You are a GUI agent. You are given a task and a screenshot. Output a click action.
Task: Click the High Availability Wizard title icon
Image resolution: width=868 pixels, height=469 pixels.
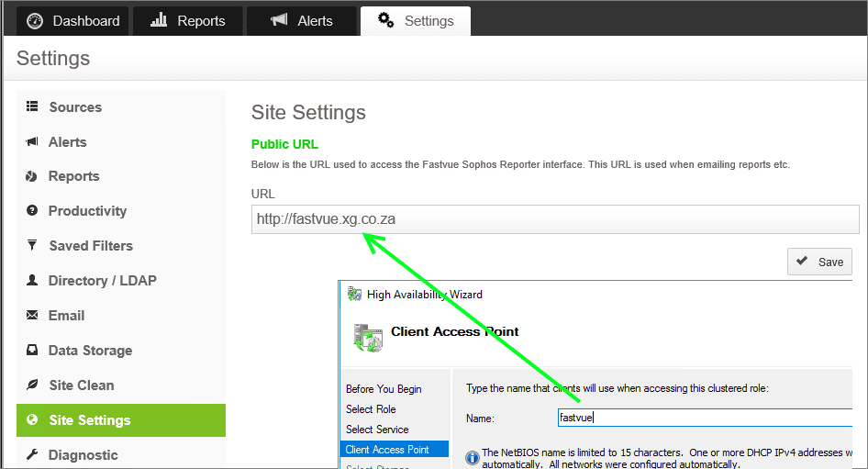click(x=354, y=294)
